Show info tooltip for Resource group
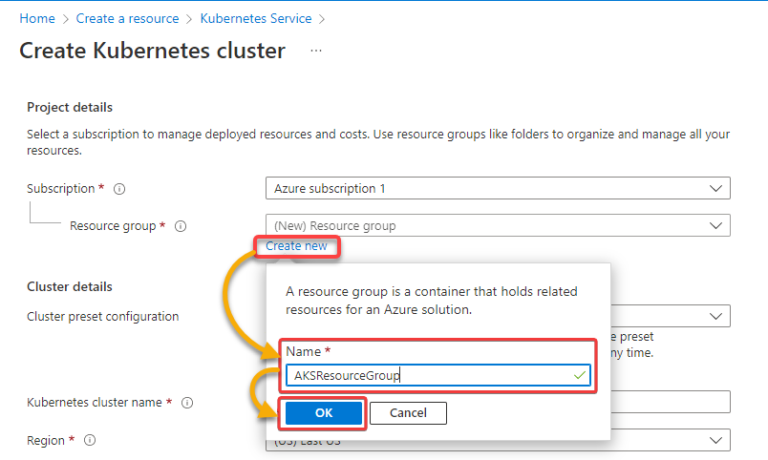 (181, 226)
